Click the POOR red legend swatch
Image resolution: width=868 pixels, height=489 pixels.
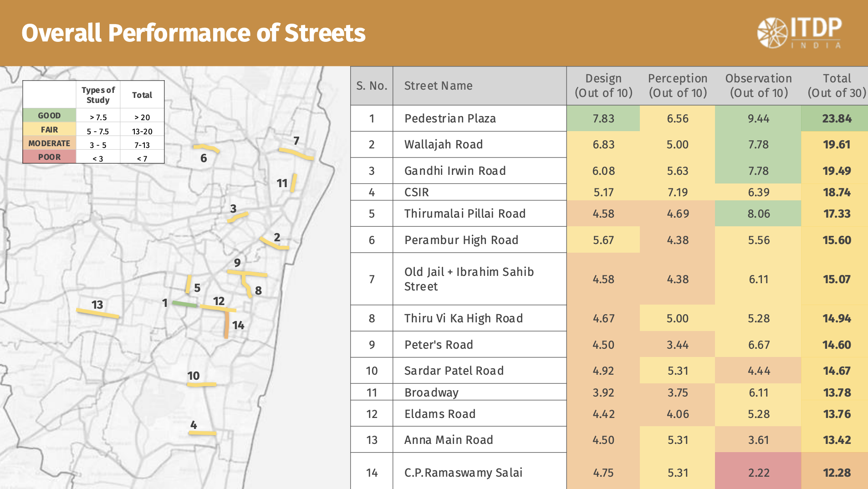(x=49, y=157)
